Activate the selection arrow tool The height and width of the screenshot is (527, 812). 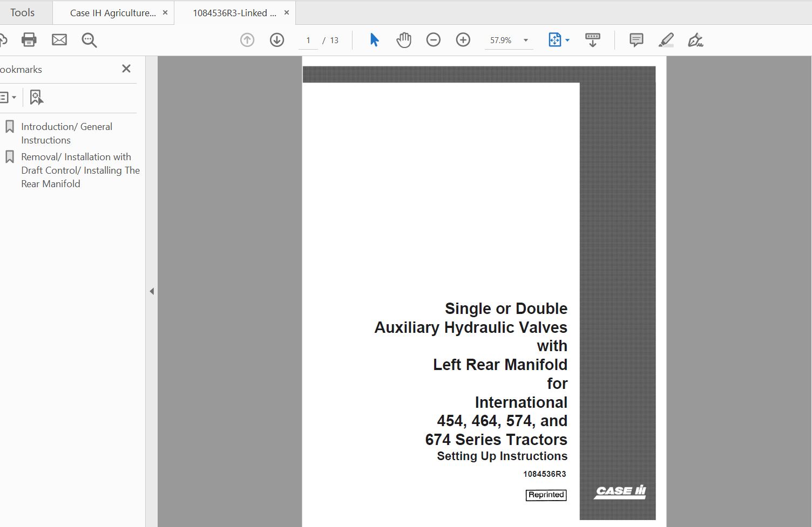click(x=374, y=40)
